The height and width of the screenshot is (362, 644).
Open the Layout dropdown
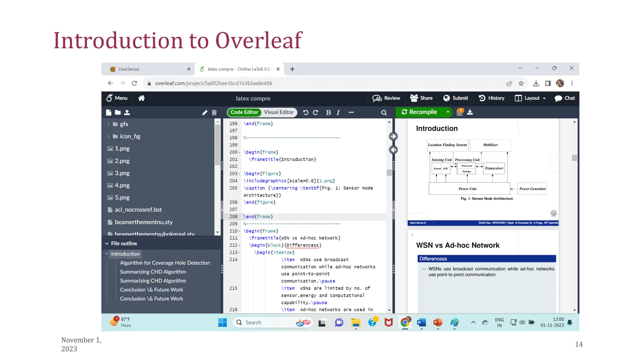tap(530, 98)
